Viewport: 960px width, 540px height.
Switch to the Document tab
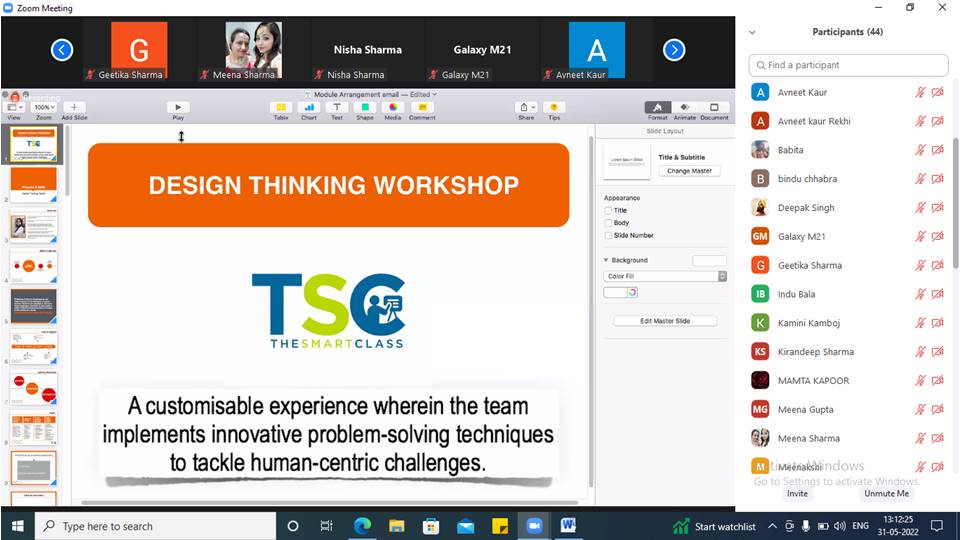[714, 107]
